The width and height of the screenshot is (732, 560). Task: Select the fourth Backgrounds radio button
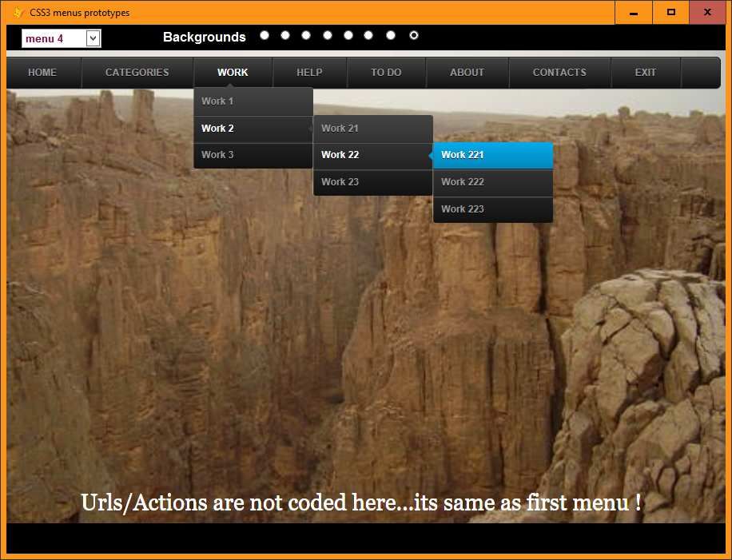point(328,34)
